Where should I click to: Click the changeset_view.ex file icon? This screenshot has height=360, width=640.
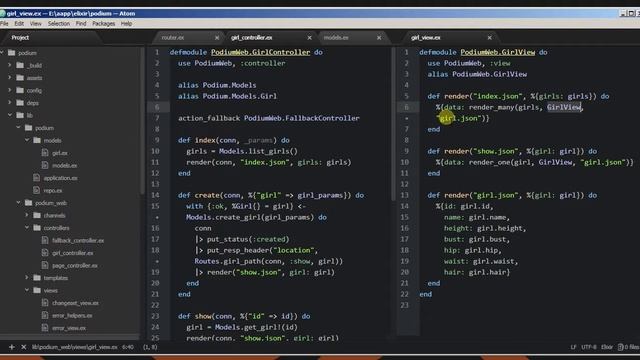click(x=45, y=303)
